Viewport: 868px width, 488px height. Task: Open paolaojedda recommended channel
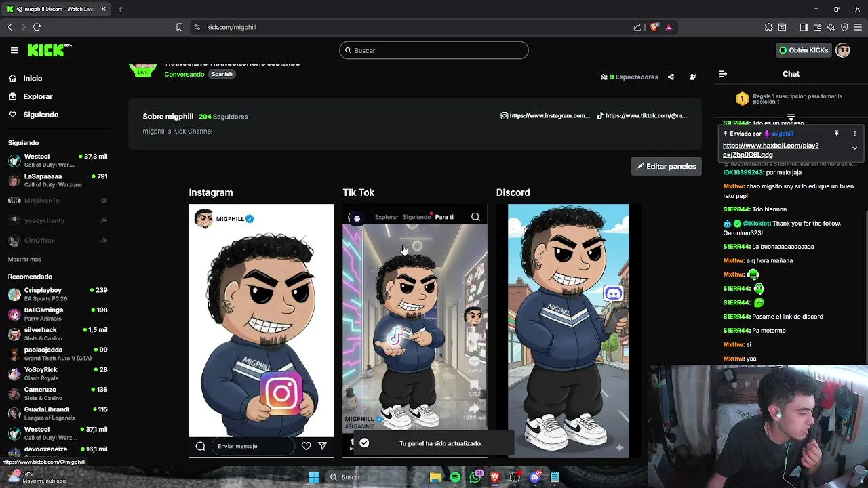(58, 354)
